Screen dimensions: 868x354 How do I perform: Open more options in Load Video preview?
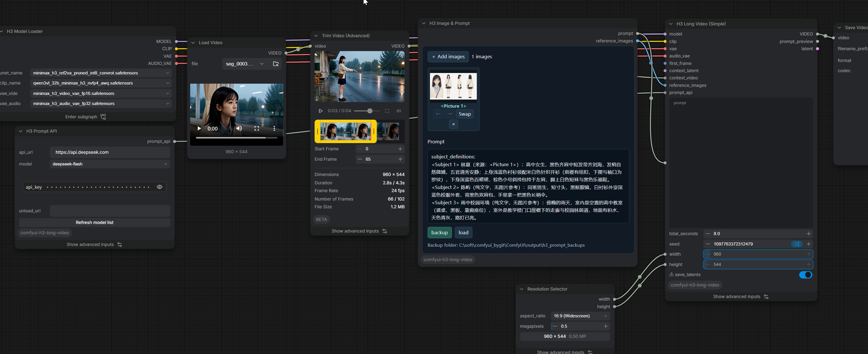coord(274,128)
